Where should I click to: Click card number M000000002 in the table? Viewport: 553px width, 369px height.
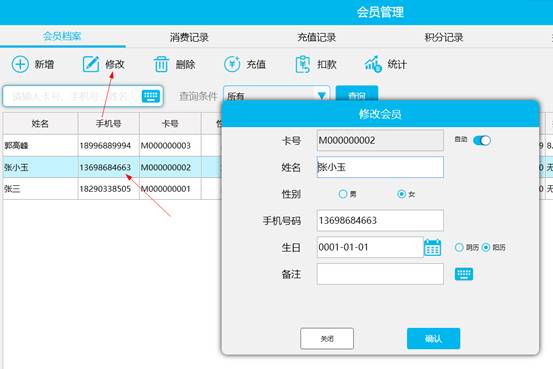166,167
